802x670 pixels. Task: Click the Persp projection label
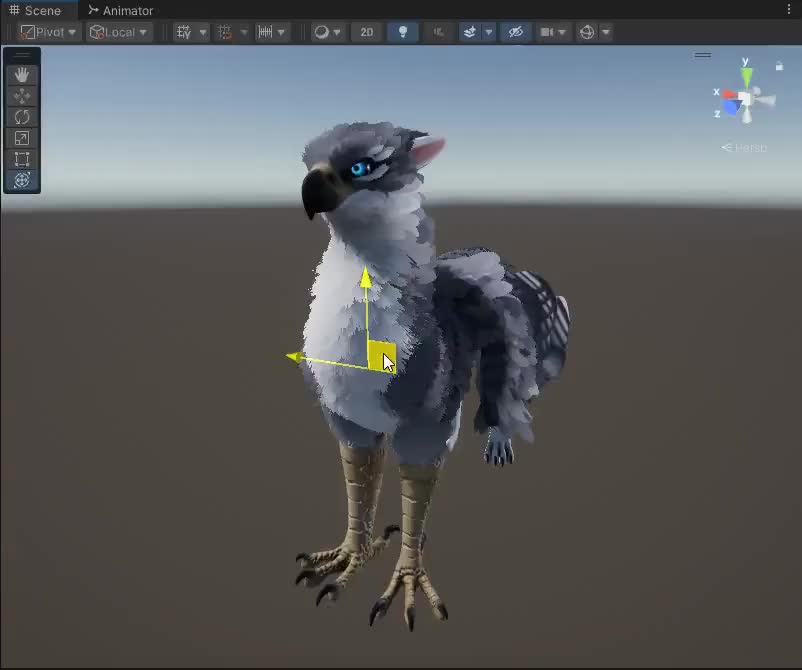point(745,148)
